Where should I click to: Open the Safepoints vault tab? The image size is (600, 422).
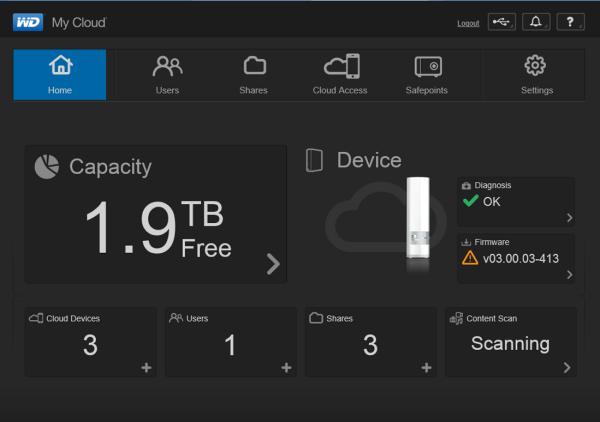point(427,74)
